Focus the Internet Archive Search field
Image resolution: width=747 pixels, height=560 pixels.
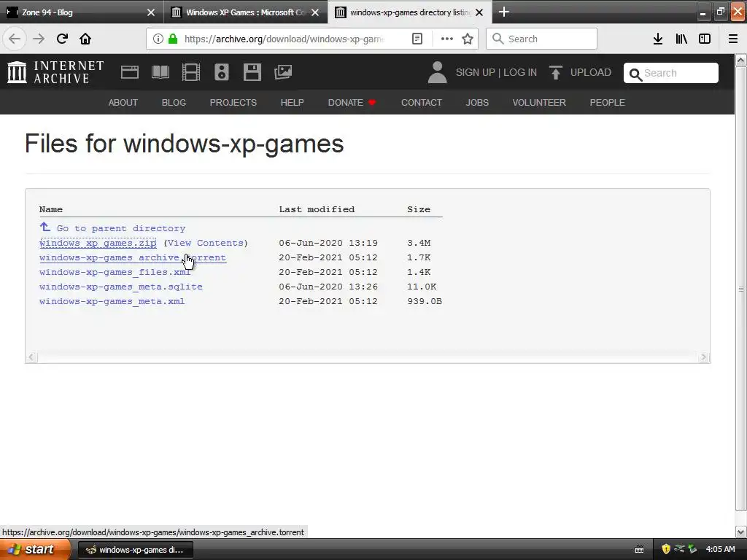click(671, 73)
